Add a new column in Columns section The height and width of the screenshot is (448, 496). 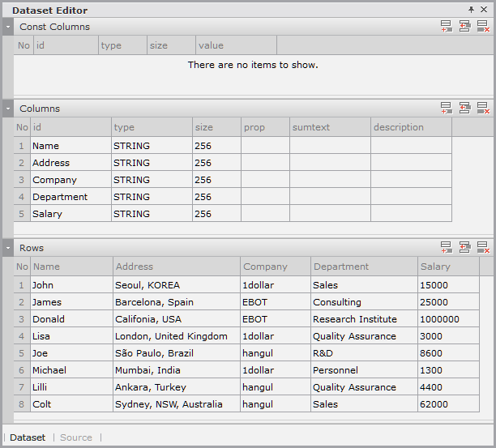pyautogui.click(x=447, y=108)
